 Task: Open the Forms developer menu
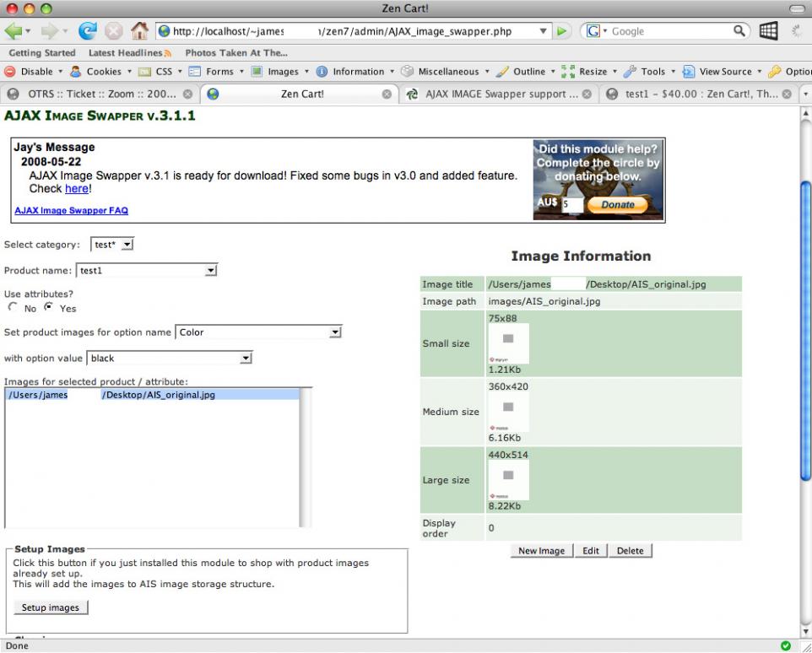(x=216, y=72)
